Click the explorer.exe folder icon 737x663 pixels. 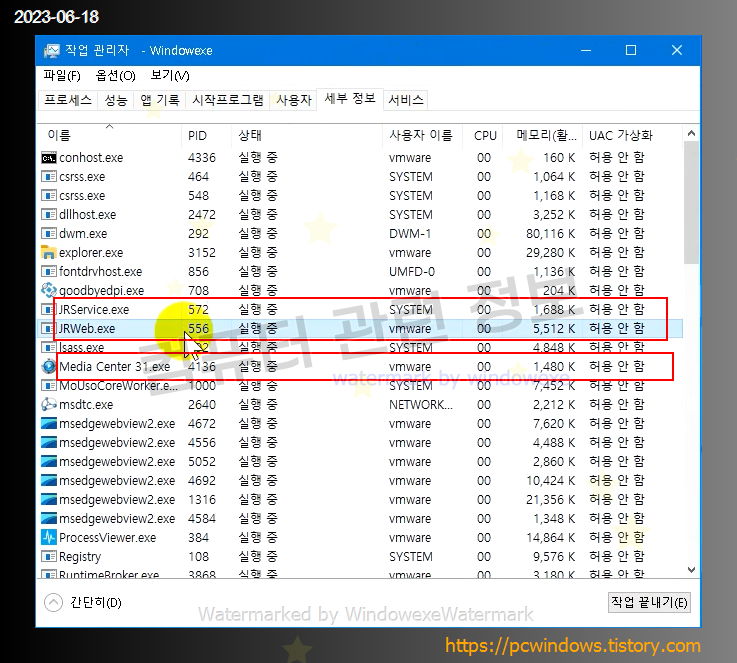click(49, 252)
